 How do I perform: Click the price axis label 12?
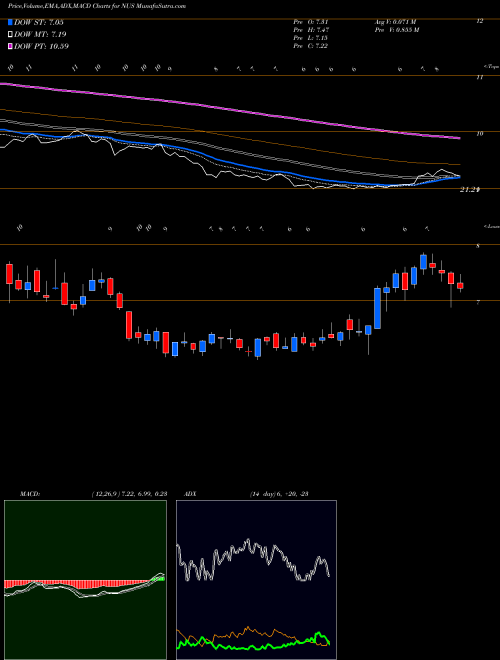[x=479, y=21]
